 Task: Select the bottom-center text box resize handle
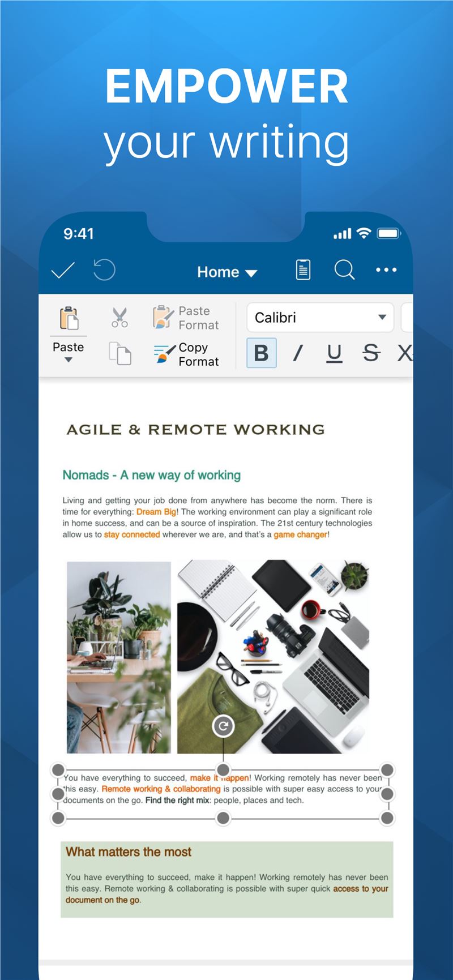[x=223, y=818]
